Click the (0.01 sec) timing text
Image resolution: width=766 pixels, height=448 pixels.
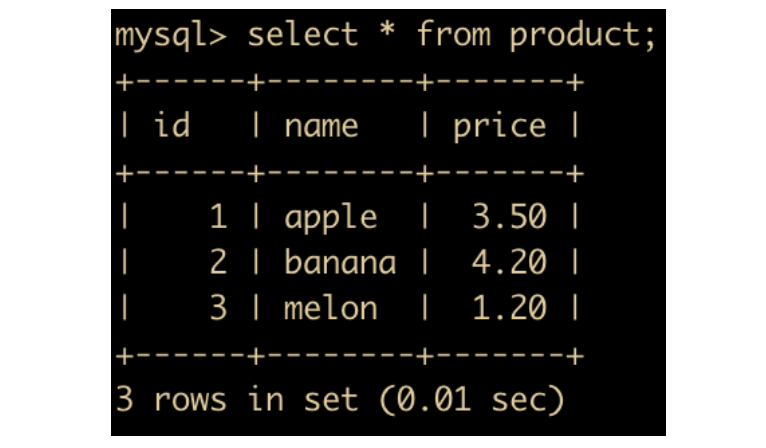[x=471, y=400]
